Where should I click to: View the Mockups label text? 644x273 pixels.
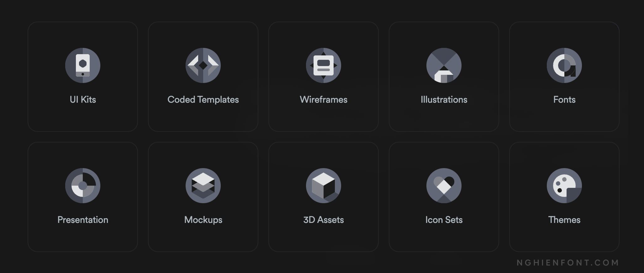click(x=203, y=220)
